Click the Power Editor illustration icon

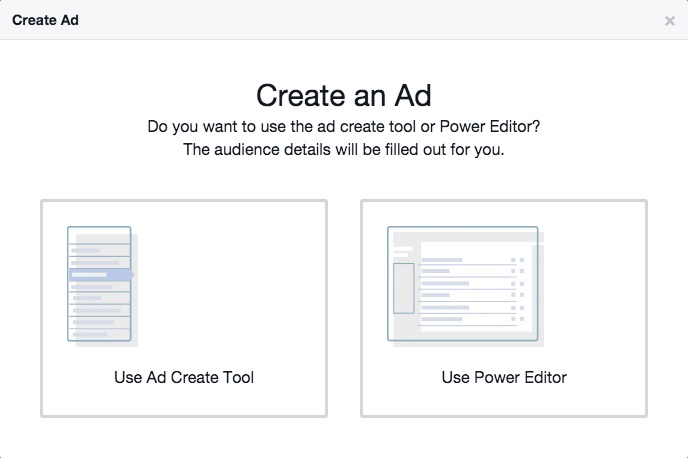pos(466,286)
